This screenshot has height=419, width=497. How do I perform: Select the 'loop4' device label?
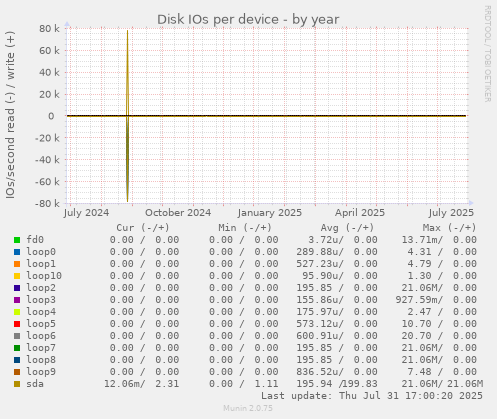click(x=41, y=312)
